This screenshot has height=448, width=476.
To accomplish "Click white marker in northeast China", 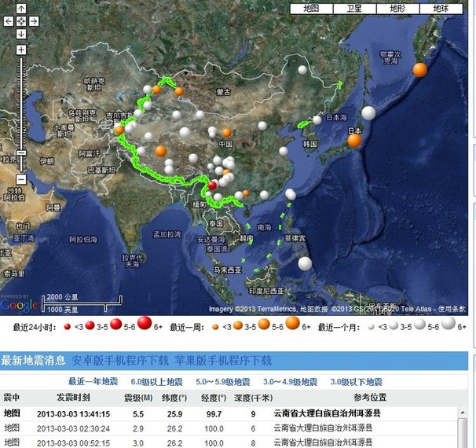I will [302, 70].
